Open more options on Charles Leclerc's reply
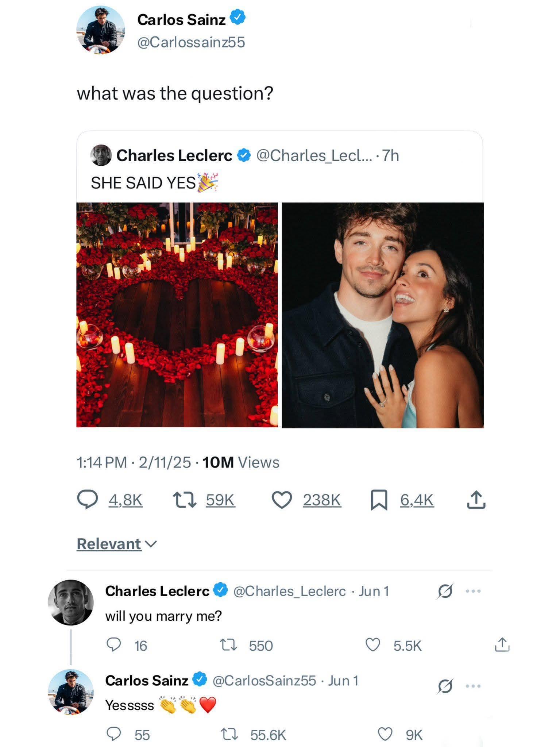Viewport: 560px width, 747px height. pos(473,591)
